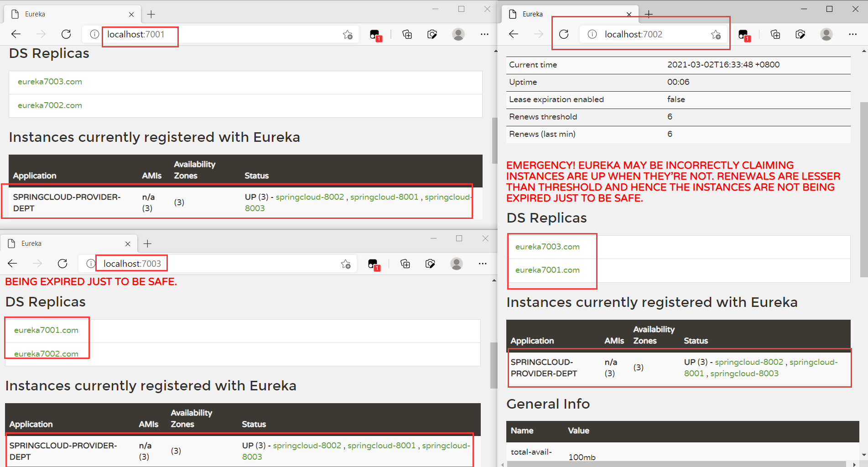
Task: Open eureka7001.com replica link on localhost:7002 page
Action: [x=547, y=270]
